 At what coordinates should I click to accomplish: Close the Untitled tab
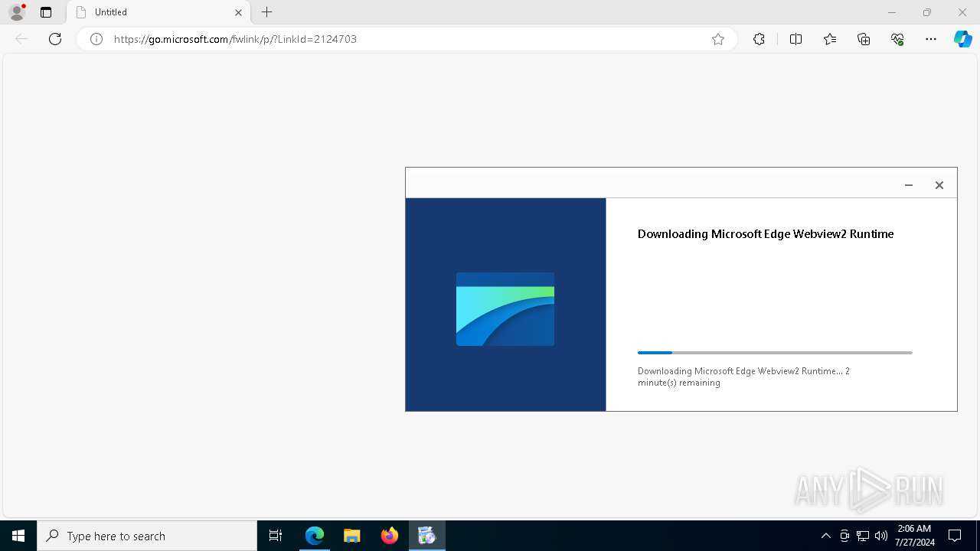238,12
